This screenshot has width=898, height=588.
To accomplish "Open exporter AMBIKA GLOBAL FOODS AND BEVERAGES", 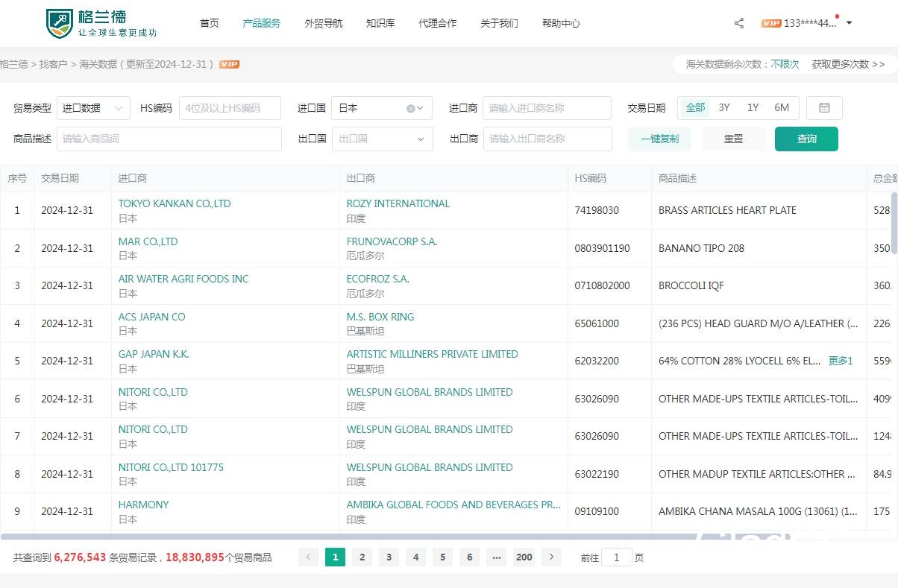I will coord(453,505).
